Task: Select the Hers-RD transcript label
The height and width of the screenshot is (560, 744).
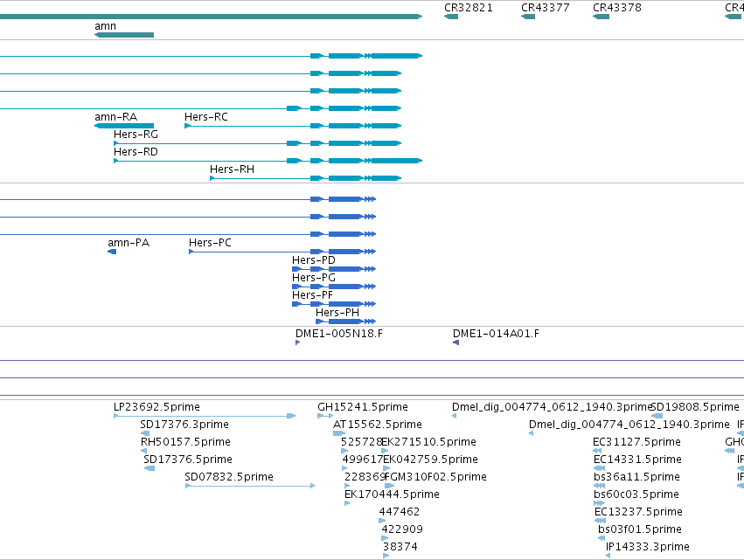Action: (x=136, y=152)
